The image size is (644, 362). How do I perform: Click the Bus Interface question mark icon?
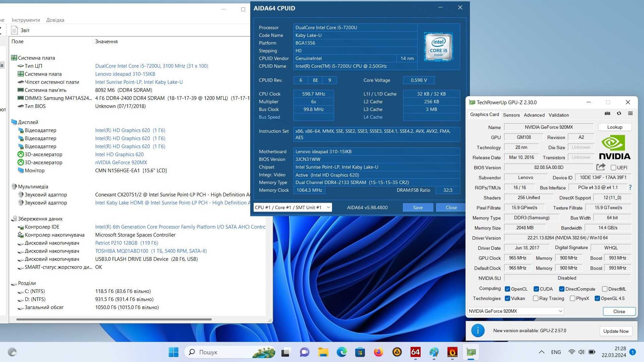click(630, 187)
